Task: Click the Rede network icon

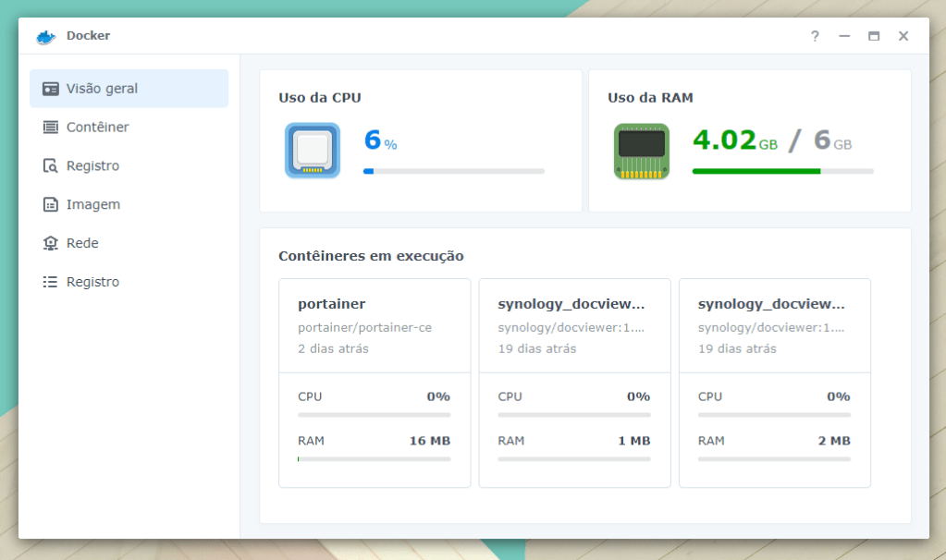Action: click(x=51, y=243)
